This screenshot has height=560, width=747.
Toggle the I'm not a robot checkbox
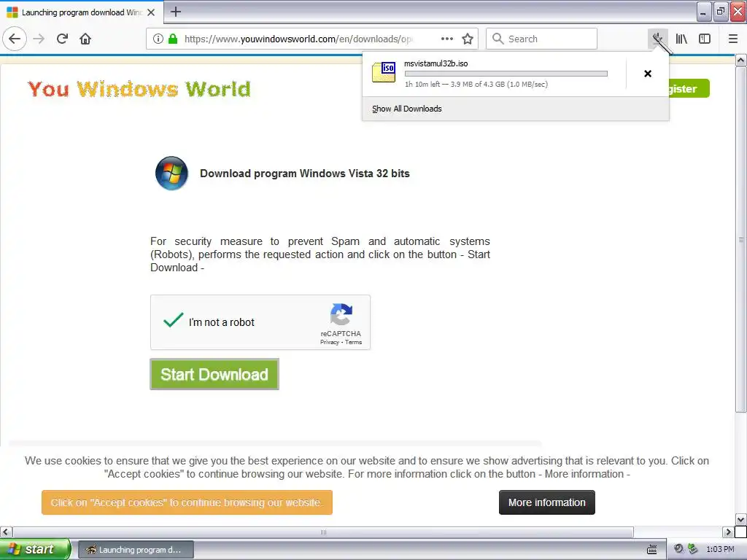coord(174,320)
